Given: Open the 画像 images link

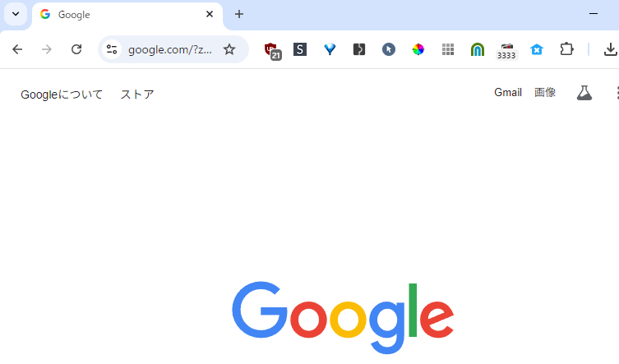Looking at the screenshot, I should 545,92.
